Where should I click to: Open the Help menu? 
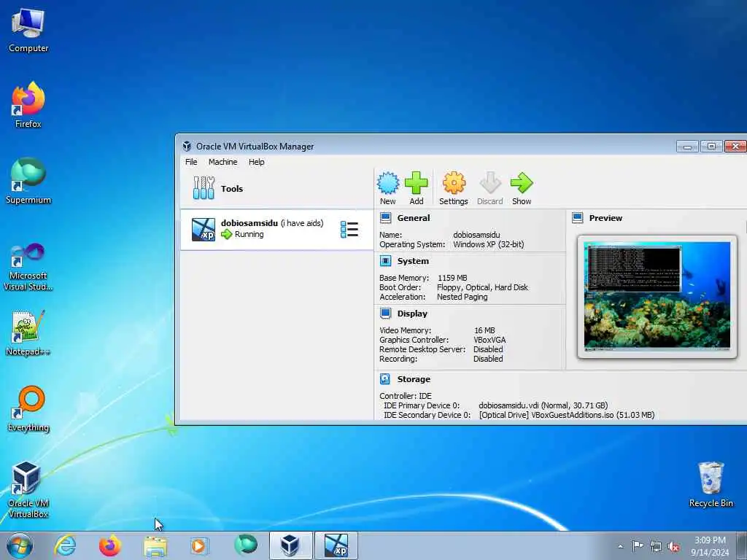tap(256, 162)
